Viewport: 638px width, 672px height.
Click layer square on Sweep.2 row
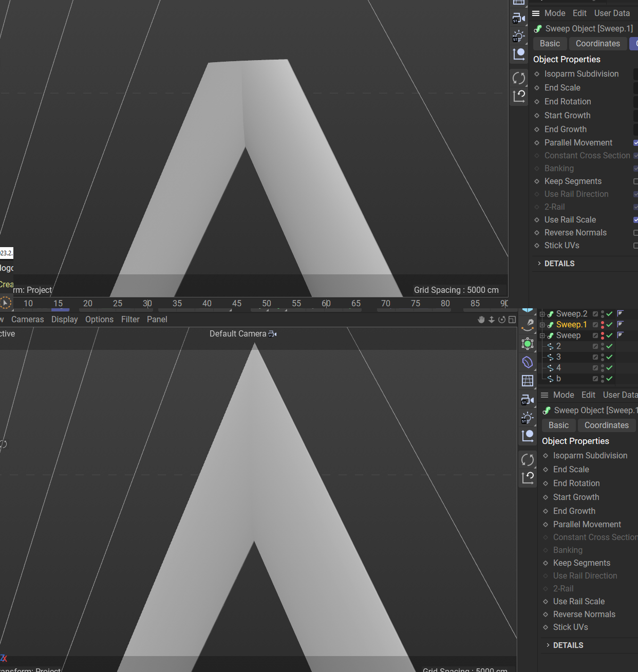(595, 314)
